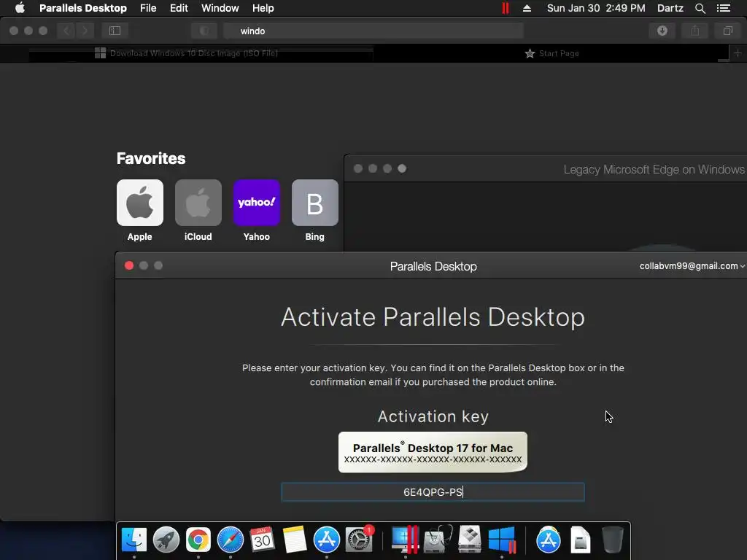Viewport: 747px width, 560px height.
Task: Click the Safari Share button
Action: [694, 31]
